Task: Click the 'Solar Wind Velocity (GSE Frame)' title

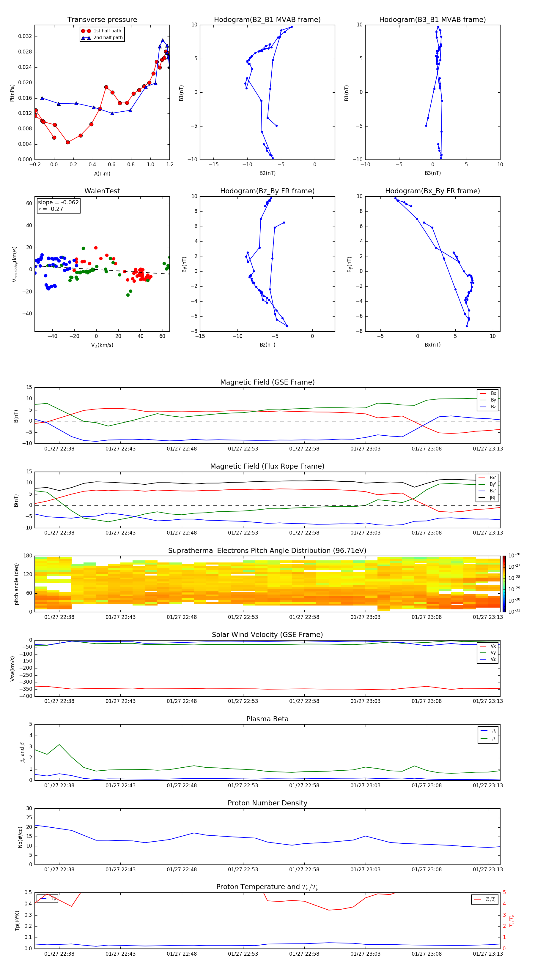Action: point(267,635)
